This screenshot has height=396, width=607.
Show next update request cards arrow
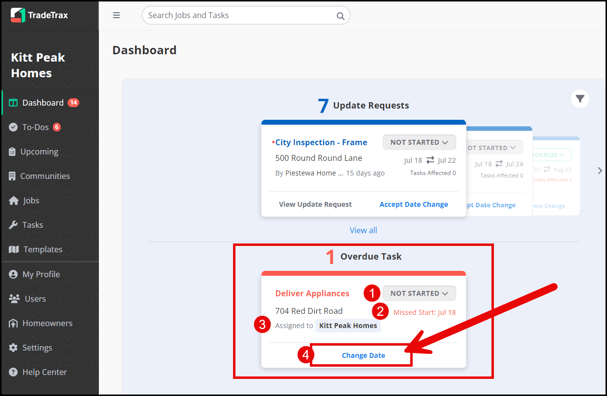click(x=600, y=170)
